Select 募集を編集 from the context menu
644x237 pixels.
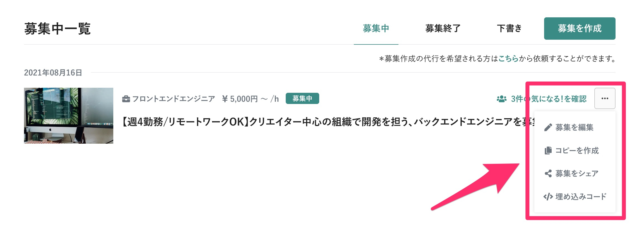(x=575, y=127)
